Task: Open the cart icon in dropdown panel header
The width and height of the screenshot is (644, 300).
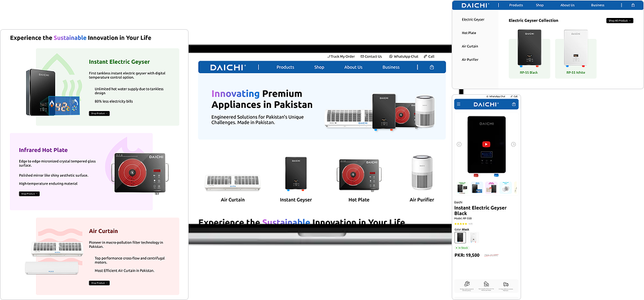Action: (x=633, y=6)
